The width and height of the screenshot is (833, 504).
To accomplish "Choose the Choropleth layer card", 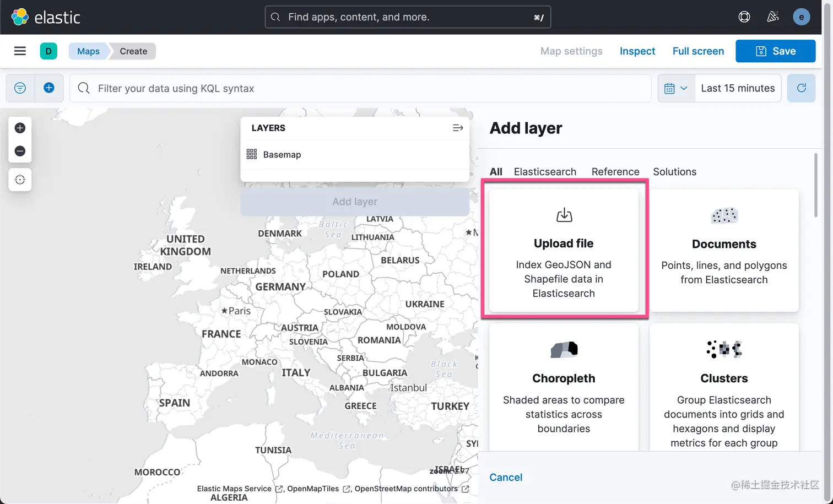I will (564, 387).
